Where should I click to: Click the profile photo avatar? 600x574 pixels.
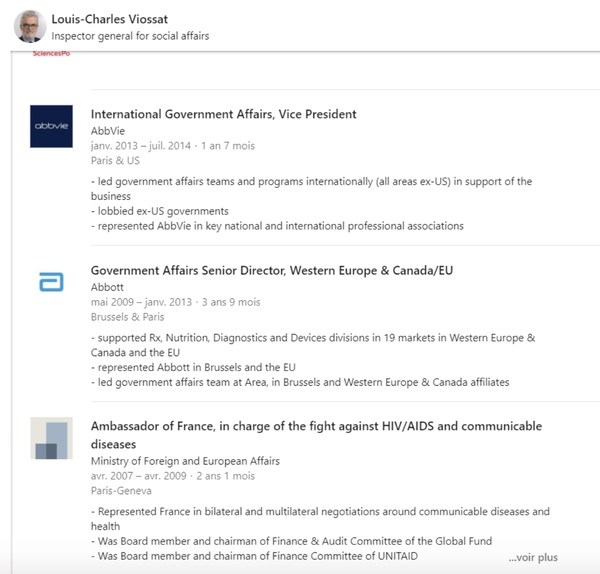coord(30,26)
